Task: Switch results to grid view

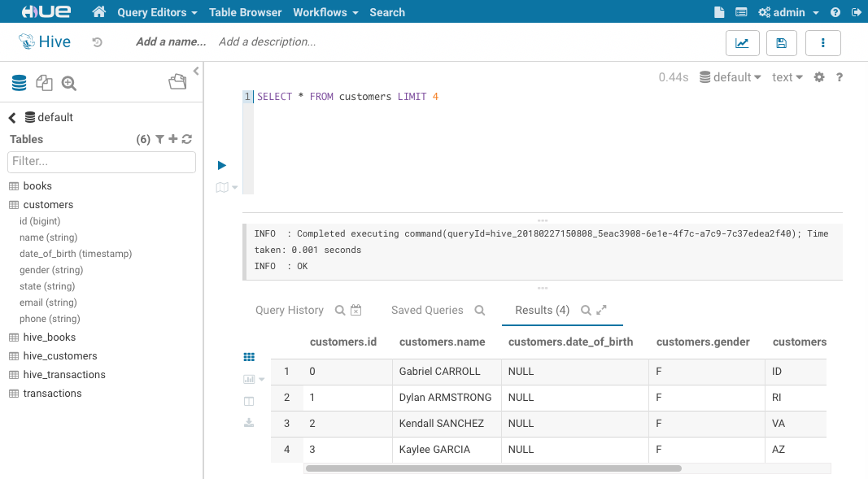Action: 249,357
